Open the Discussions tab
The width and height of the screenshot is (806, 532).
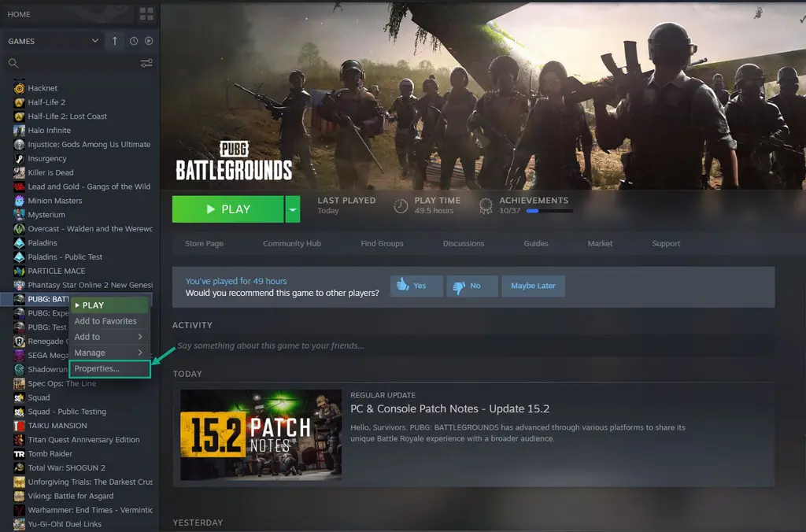click(464, 243)
